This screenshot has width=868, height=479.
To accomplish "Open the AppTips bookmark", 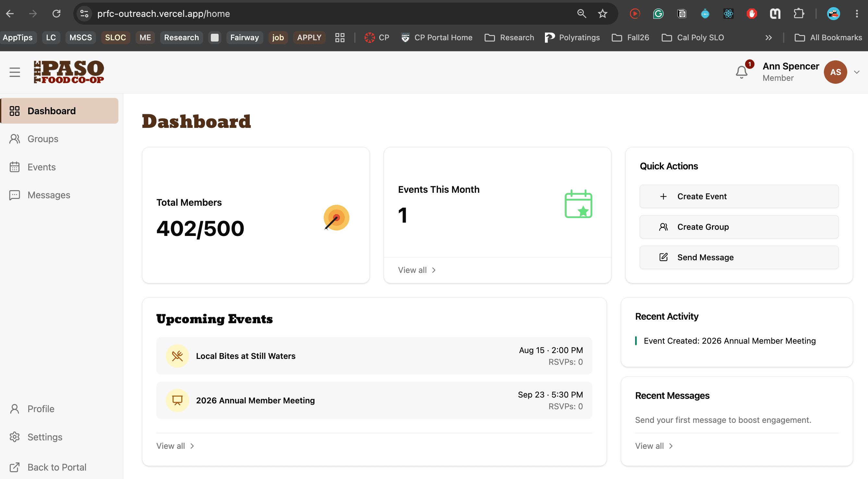I will pos(18,37).
